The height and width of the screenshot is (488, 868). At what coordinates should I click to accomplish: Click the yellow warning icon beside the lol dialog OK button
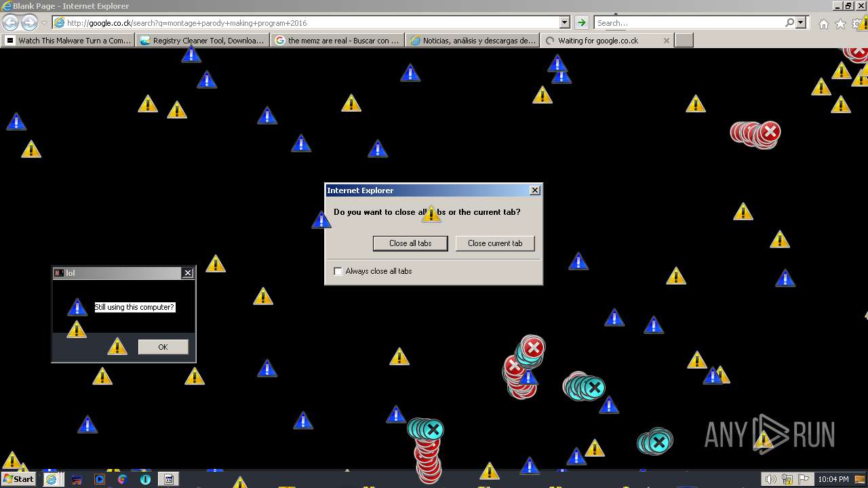pyautogui.click(x=117, y=347)
